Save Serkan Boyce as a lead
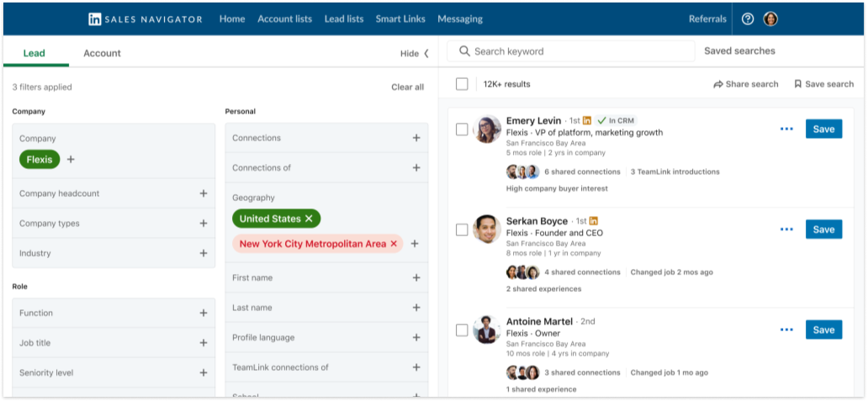Viewport: 868px width, 401px height. 823,229
